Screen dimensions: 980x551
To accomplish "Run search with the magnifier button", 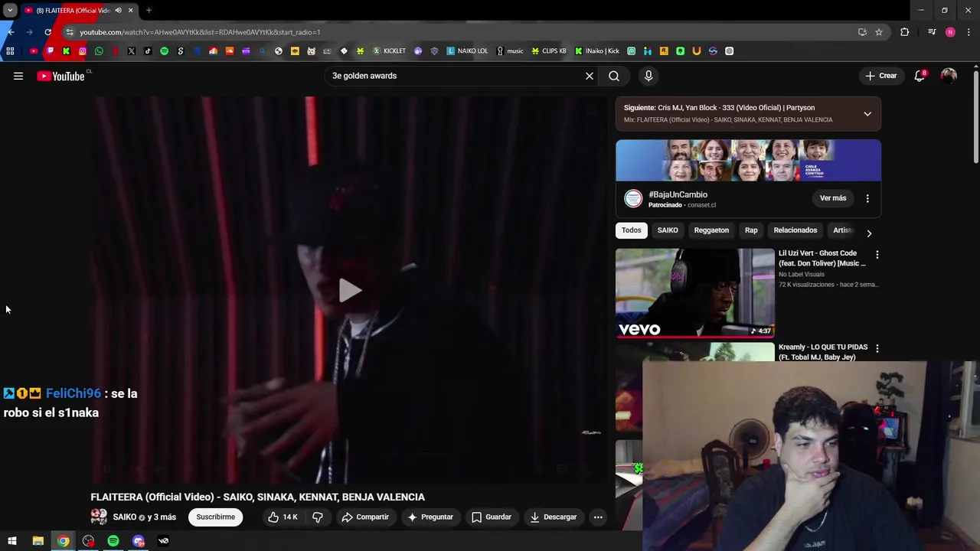I will coord(614,76).
